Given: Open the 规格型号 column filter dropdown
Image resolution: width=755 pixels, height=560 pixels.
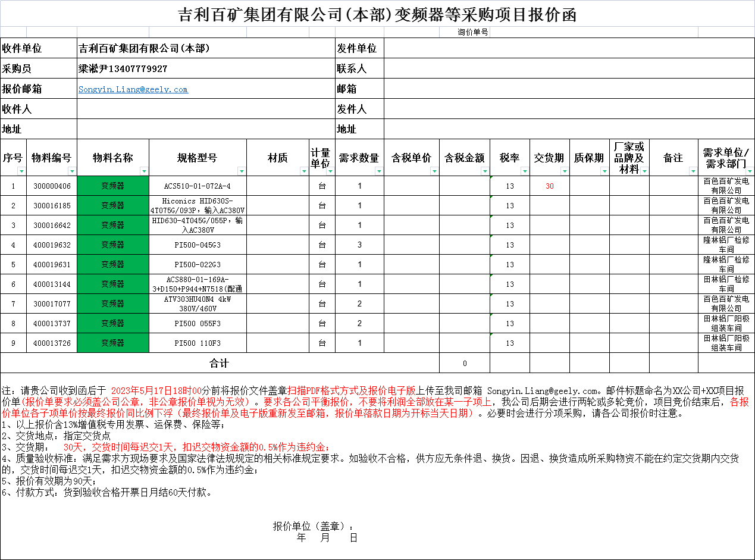Looking at the screenshot, I should coord(242,171).
